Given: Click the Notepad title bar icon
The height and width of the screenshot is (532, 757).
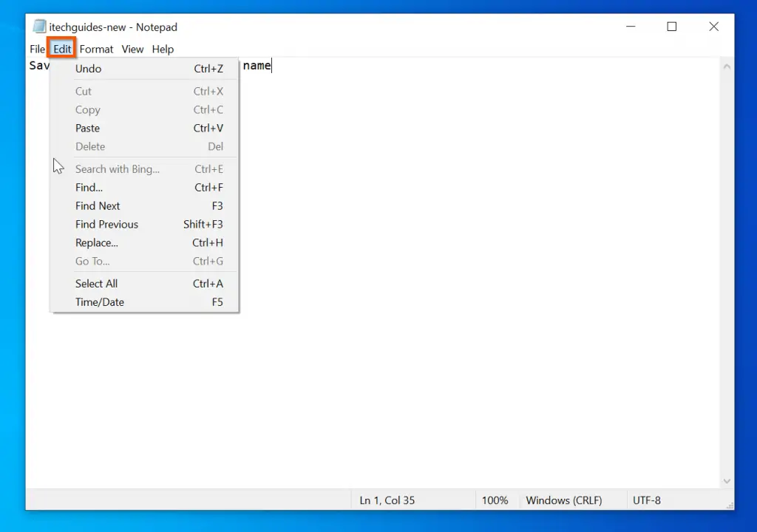Looking at the screenshot, I should [40, 27].
